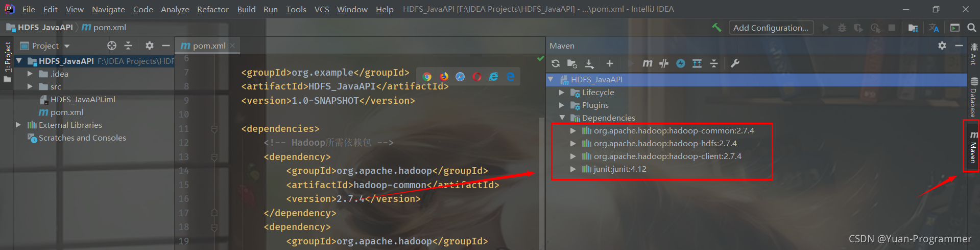Open the VCS menu
This screenshot has width=980, height=250.
point(322,9)
